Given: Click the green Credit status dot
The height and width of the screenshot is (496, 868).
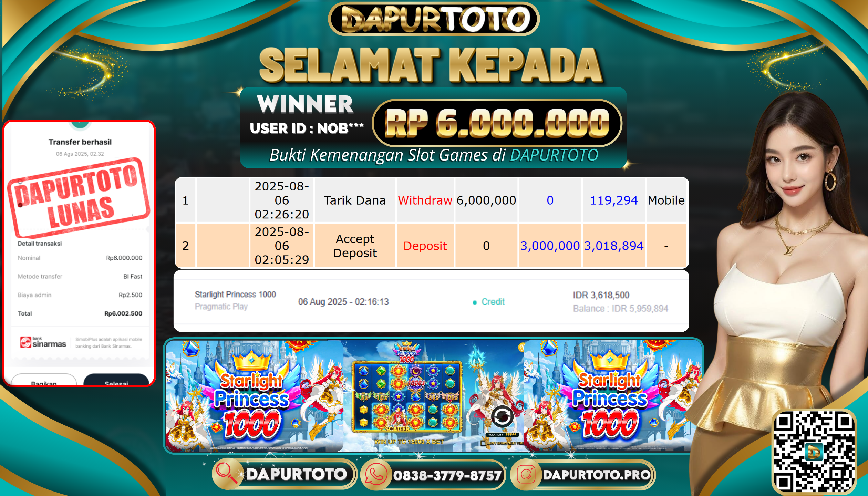Looking at the screenshot, I should 475,302.
